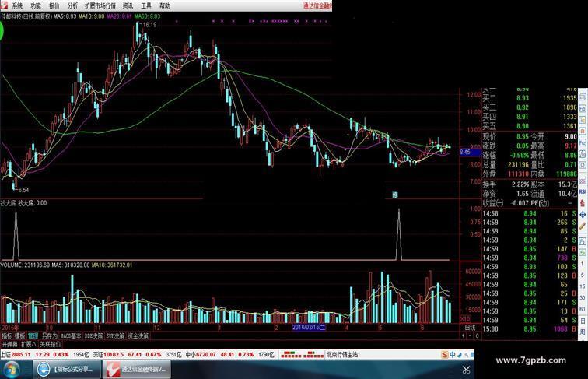Click the MA60: 9.03 label
Screen dimensions: 588x379
pyautogui.click(x=147, y=16)
